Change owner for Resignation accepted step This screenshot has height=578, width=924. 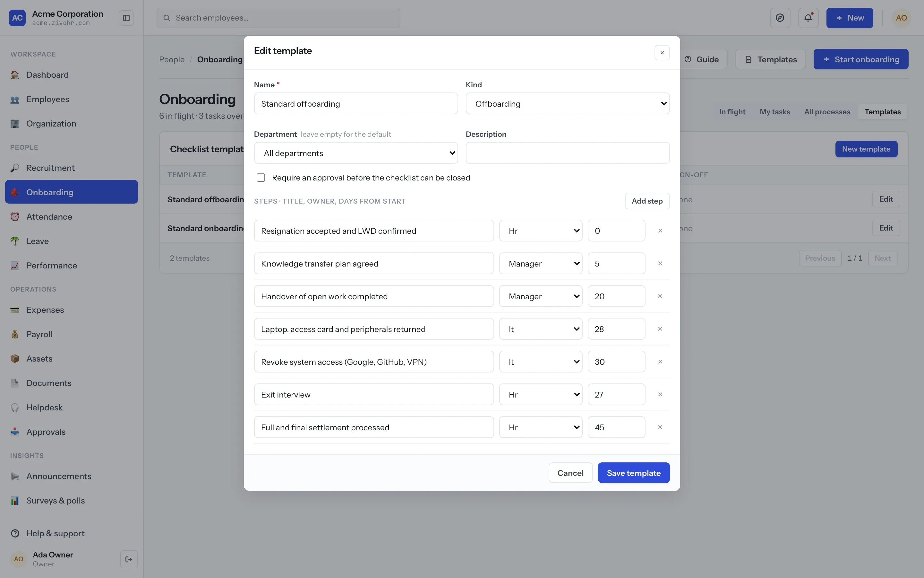541,231
